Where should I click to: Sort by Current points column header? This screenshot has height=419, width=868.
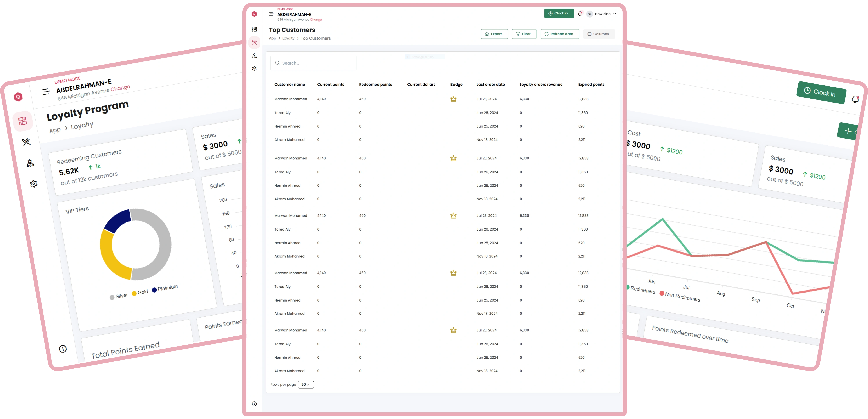click(330, 85)
